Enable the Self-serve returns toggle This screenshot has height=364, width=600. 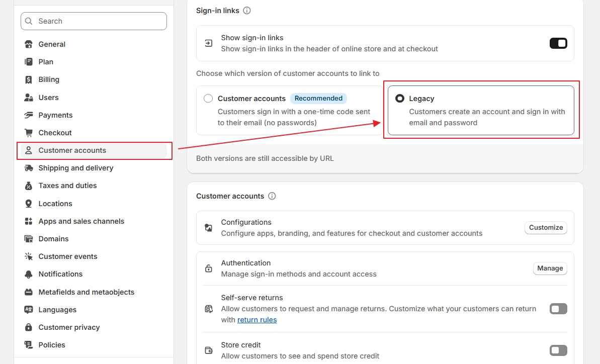558,309
